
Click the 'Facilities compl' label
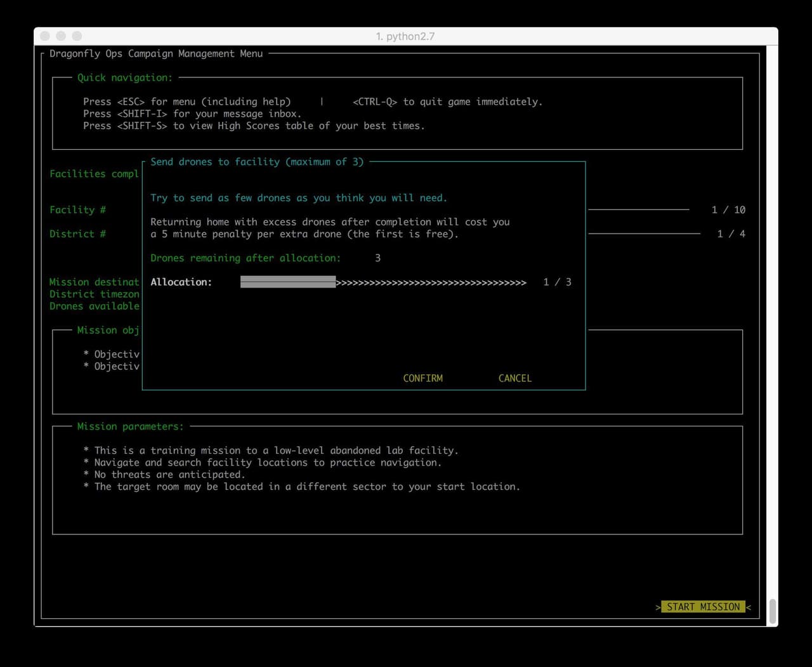click(94, 174)
